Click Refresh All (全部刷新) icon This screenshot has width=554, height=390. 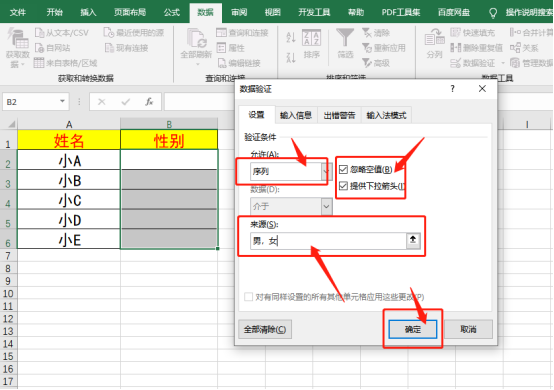[x=196, y=39]
